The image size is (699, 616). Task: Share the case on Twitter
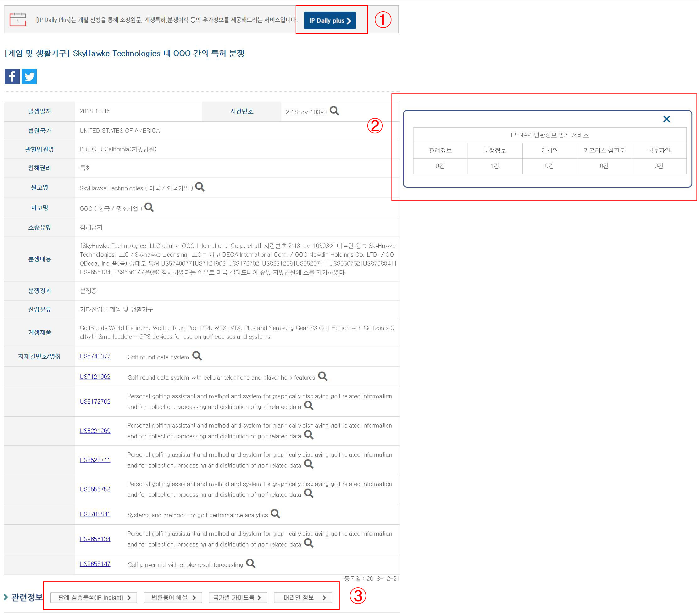pos(29,76)
